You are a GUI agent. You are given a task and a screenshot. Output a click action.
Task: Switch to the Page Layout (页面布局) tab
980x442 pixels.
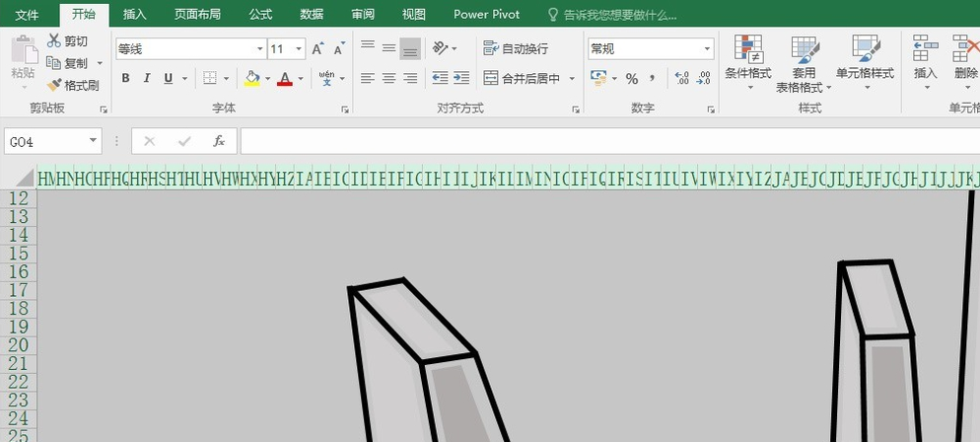197,14
